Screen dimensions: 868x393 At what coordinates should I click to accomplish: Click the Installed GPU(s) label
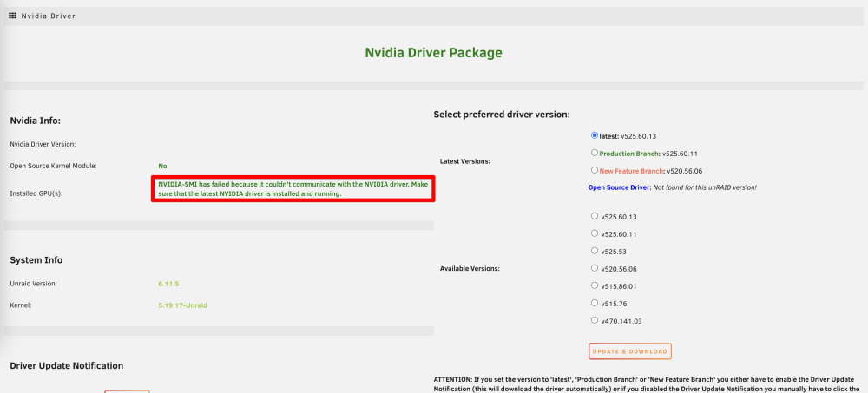point(36,193)
